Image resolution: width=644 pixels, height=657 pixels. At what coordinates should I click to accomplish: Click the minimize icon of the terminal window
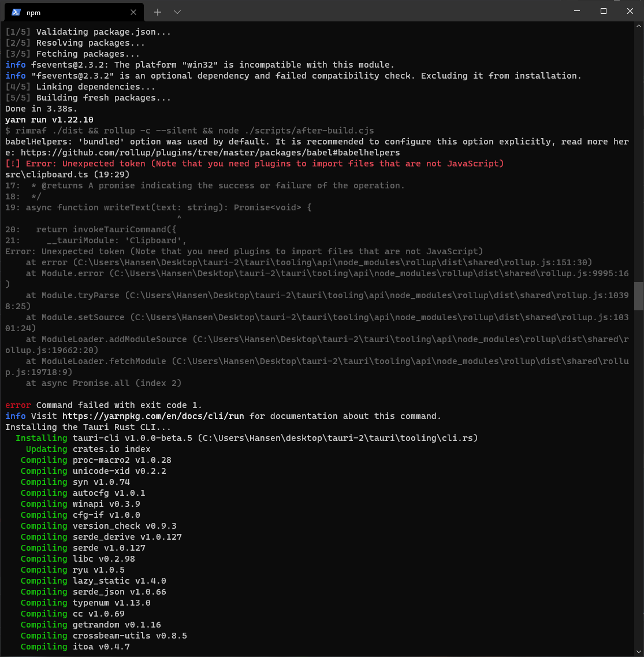[576, 11]
